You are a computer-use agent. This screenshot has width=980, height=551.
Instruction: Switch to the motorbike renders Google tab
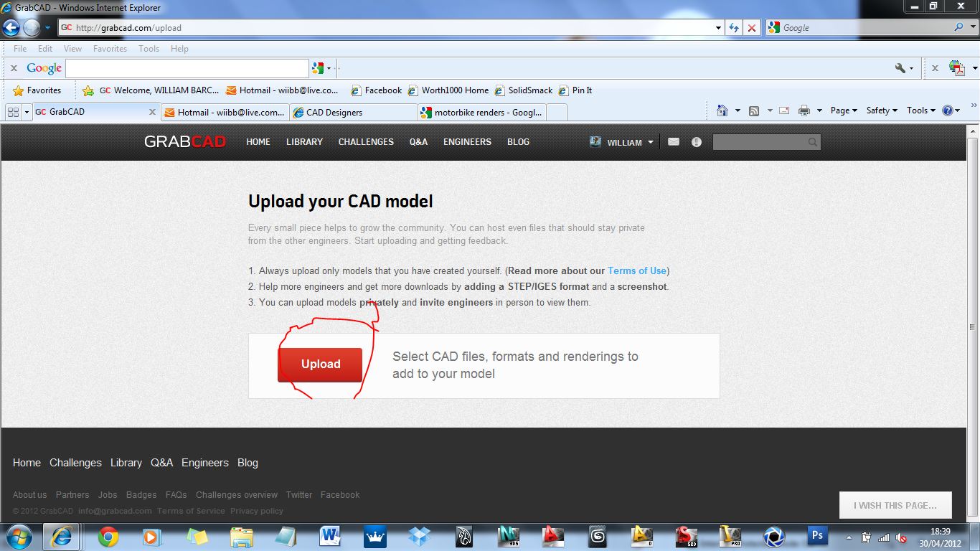(x=482, y=112)
